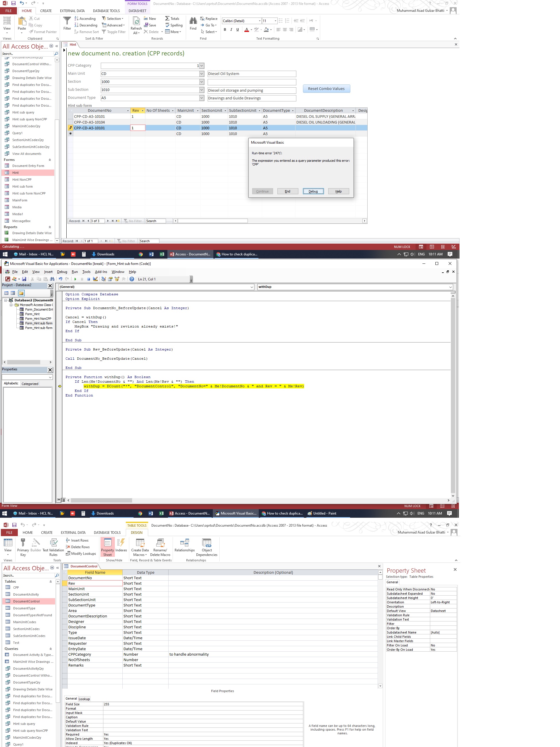Open the font color picker button
This screenshot has width=560, height=747.
tap(251, 30)
